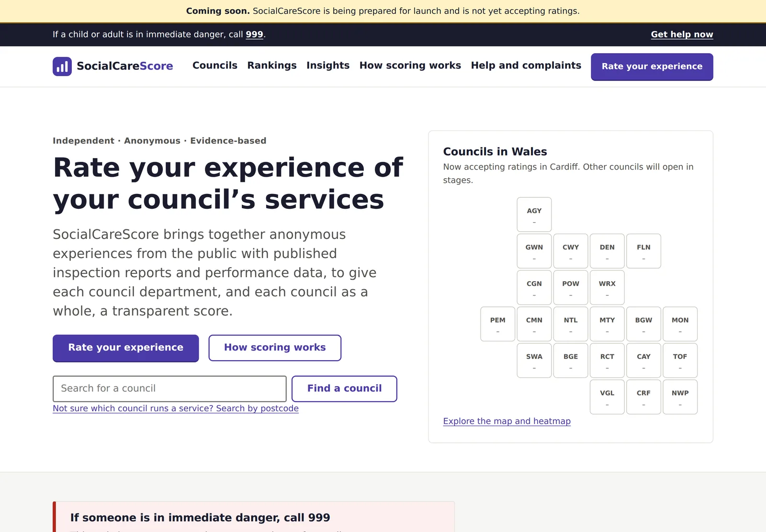Go to the Rankings page

tap(272, 66)
